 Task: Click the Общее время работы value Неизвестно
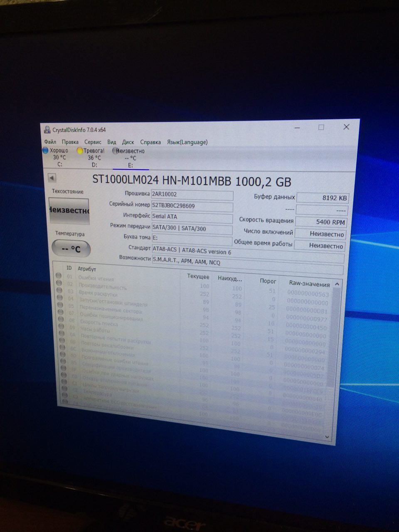(320, 246)
